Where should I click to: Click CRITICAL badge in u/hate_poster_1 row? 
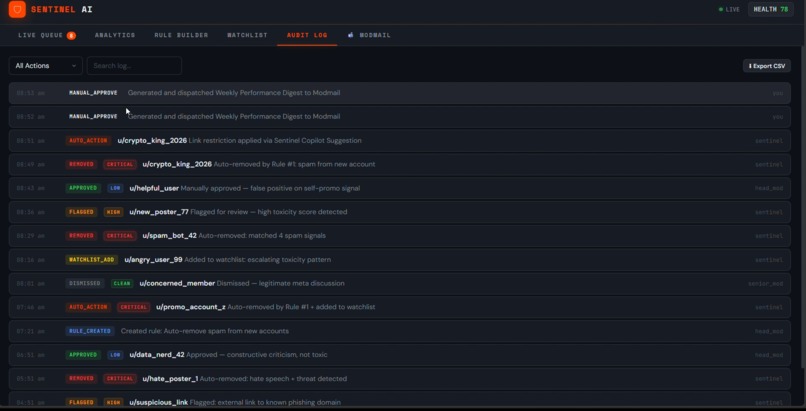point(120,379)
